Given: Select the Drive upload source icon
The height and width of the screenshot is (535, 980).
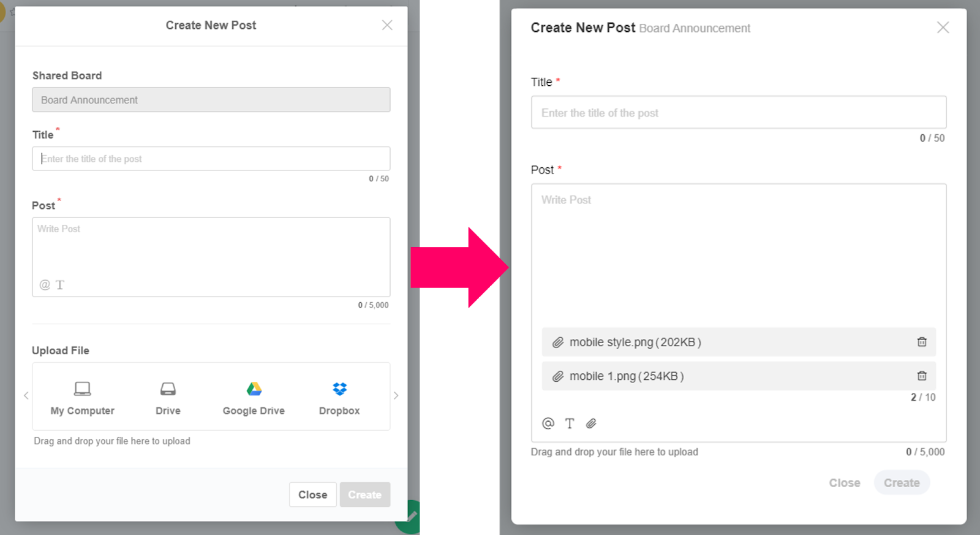Looking at the screenshot, I should [168, 389].
